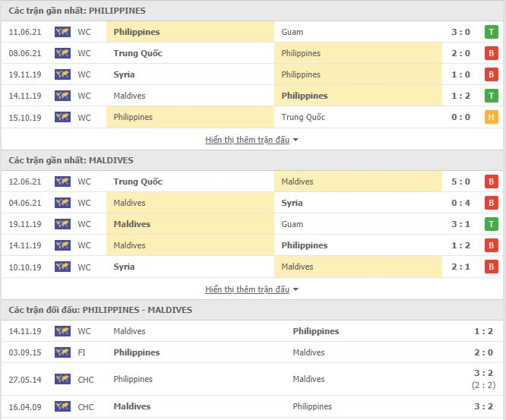Viewport: 506px width, 420px height.
Task: Click the 3 : 0 score for Philippines–Guam
Action: pos(460,32)
